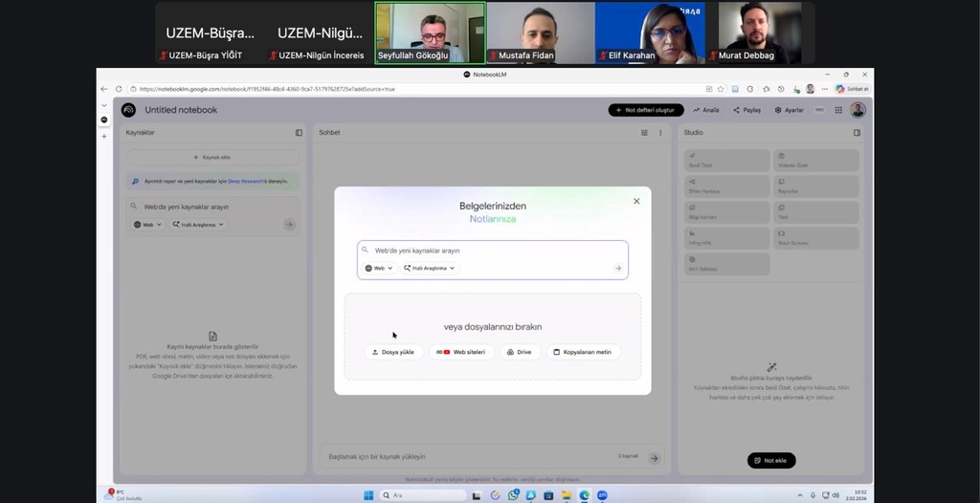Select the Kopyalanan metin option
Viewport: 980px width, 503px height.
583,352
